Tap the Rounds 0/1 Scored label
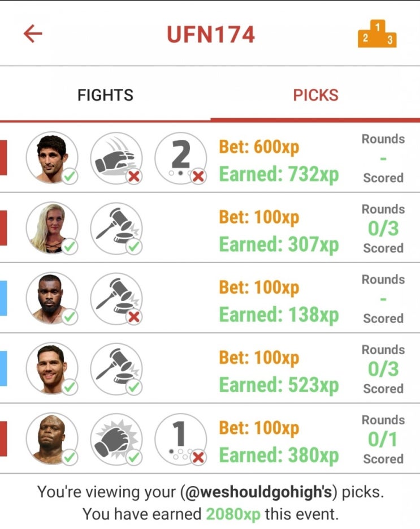Image resolution: width=420 pixels, height=529 pixels. point(383,439)
